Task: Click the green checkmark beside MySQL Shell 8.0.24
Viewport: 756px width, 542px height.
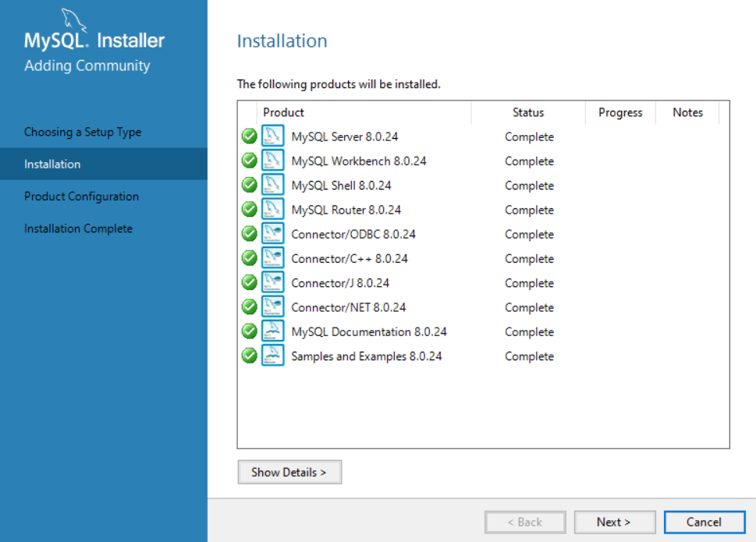Action: [249, 185]
